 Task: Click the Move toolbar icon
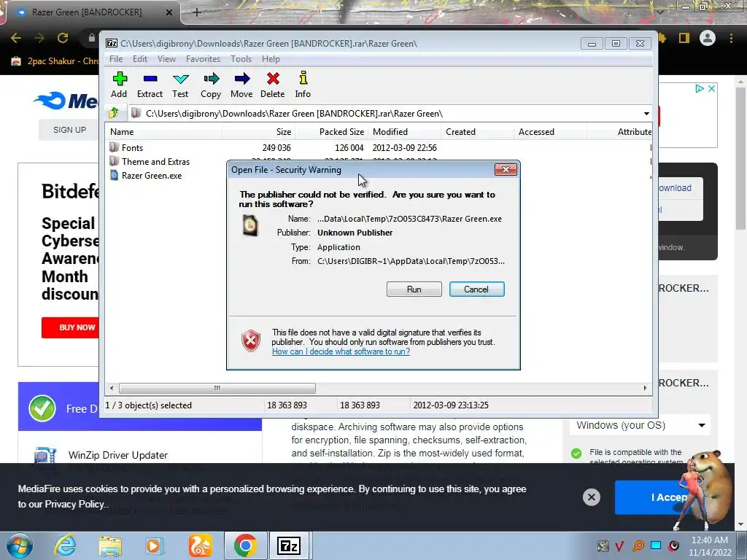(x=241, y=85)
